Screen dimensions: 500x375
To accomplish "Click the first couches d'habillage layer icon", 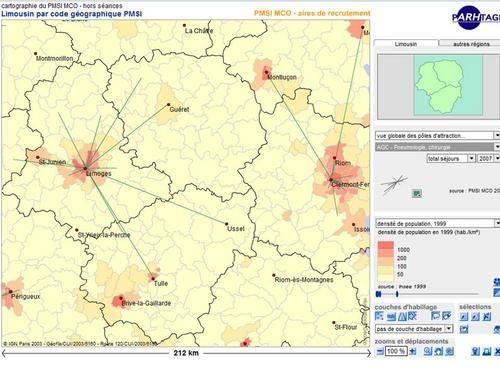I will (x=379, y=316).
